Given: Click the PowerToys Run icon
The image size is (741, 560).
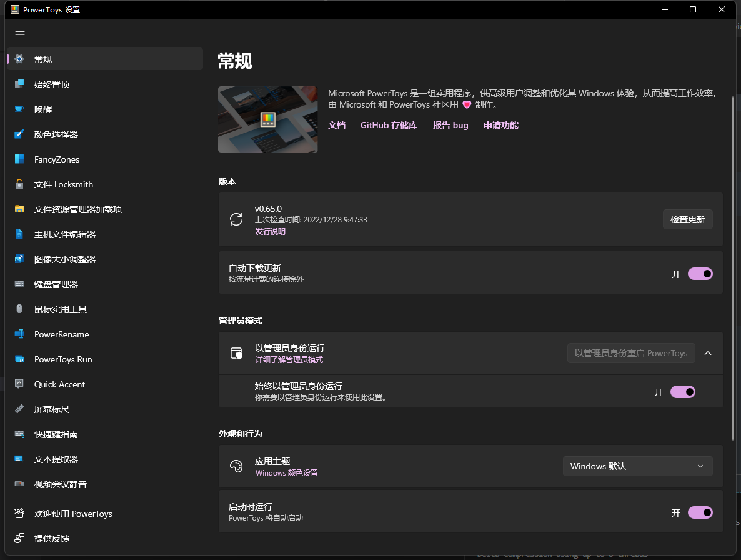Looking at the screenshot, I should pyautogui.click(x=19, y=359).
